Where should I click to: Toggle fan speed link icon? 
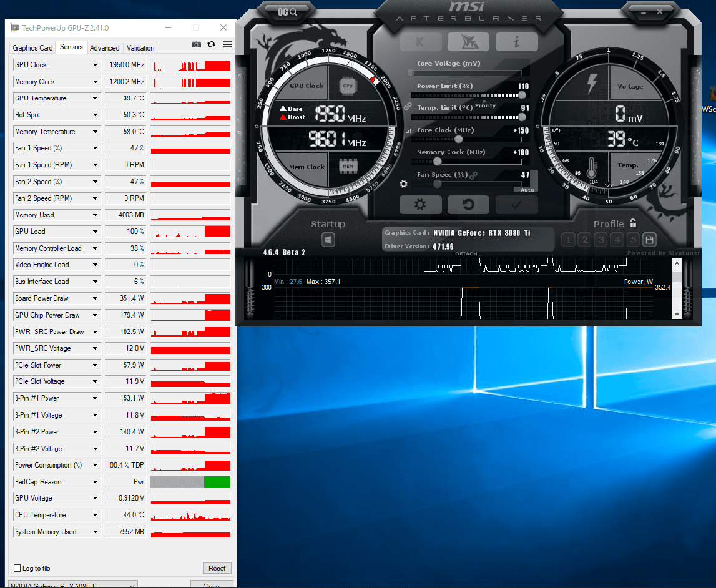[474, 175]
